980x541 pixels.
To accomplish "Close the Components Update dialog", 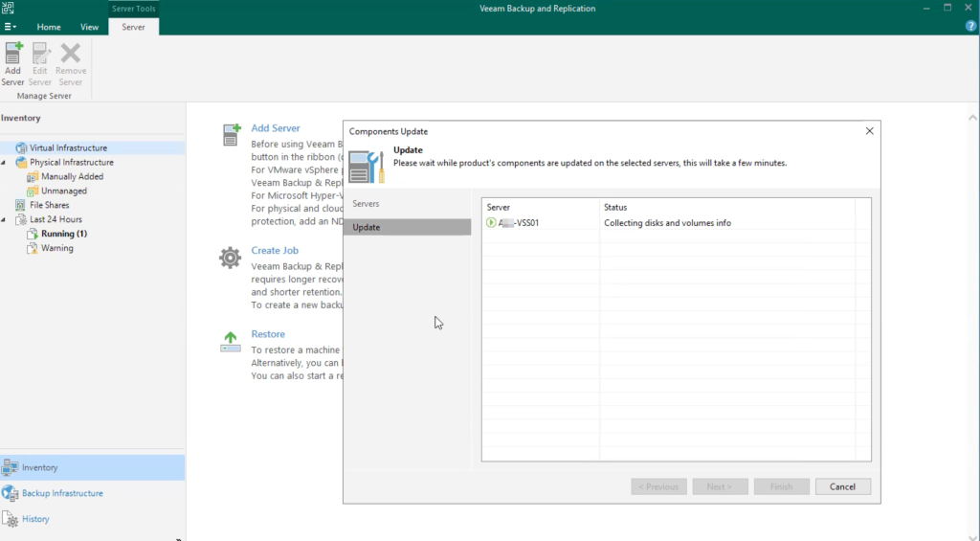I will 869,131.
